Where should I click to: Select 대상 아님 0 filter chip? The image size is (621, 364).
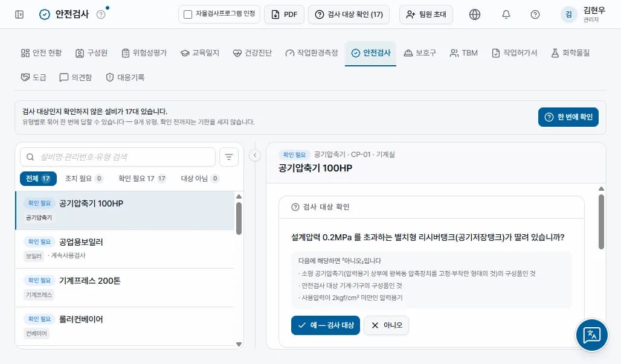point(199,179)
